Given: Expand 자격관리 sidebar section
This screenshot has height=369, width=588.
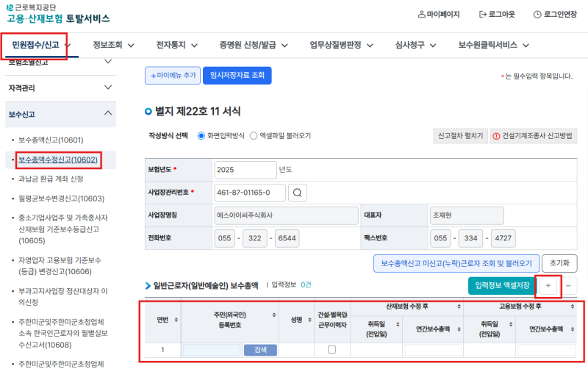Looking at the screenshot, I should pyautogui.click(x=61, y=88).
